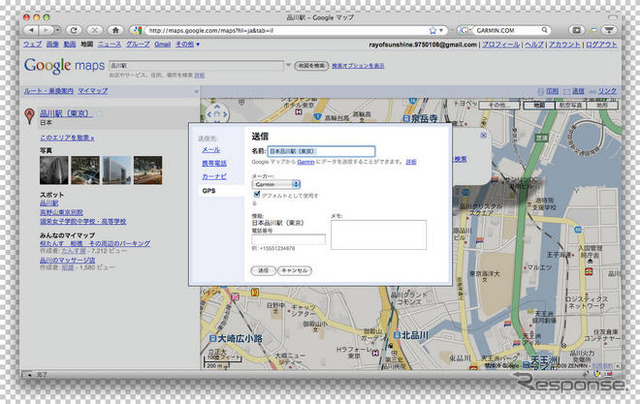This screenshot has height=404, width=640.
Task: Click the アカウント link in header
Action: (564, 44)
